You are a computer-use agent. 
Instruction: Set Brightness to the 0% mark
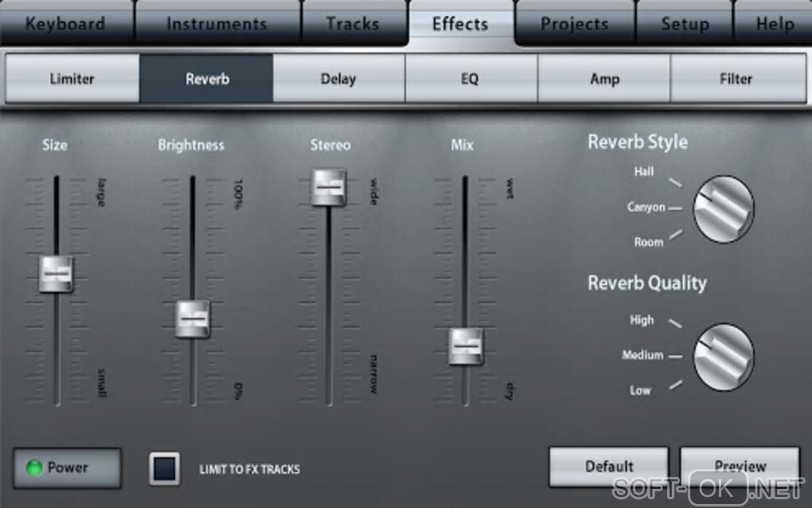[x=238, y=390]
